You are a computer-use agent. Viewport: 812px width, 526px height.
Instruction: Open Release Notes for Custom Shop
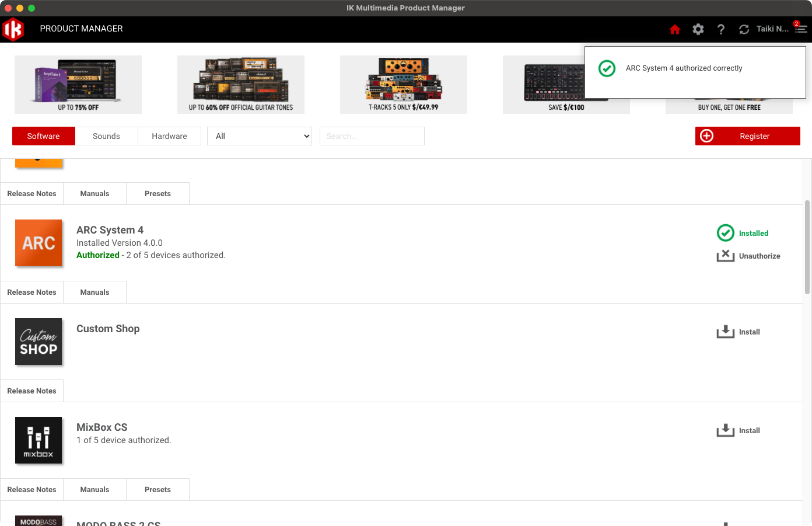click(x=32, y=391)
